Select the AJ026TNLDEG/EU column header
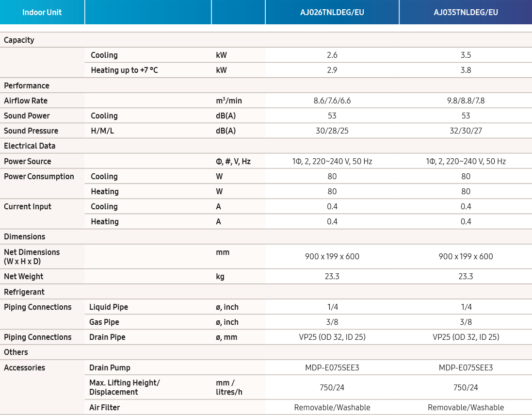 point(332,12)
